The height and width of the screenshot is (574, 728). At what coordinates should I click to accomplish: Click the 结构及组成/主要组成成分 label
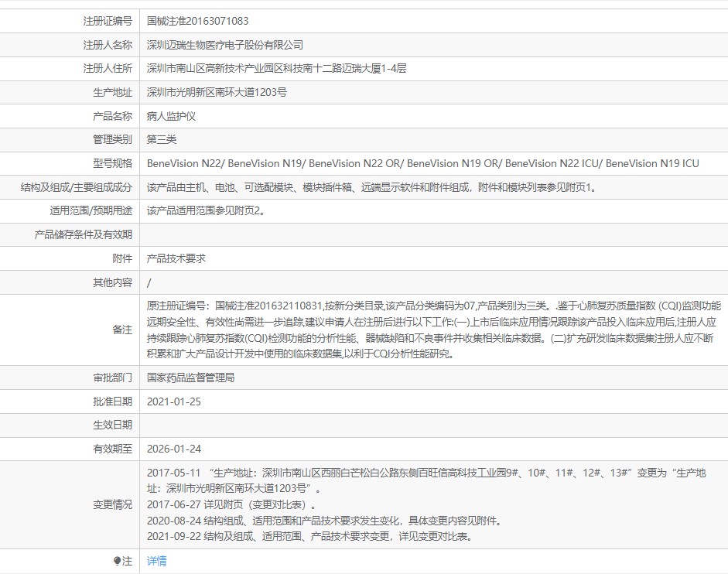[76, 188]
